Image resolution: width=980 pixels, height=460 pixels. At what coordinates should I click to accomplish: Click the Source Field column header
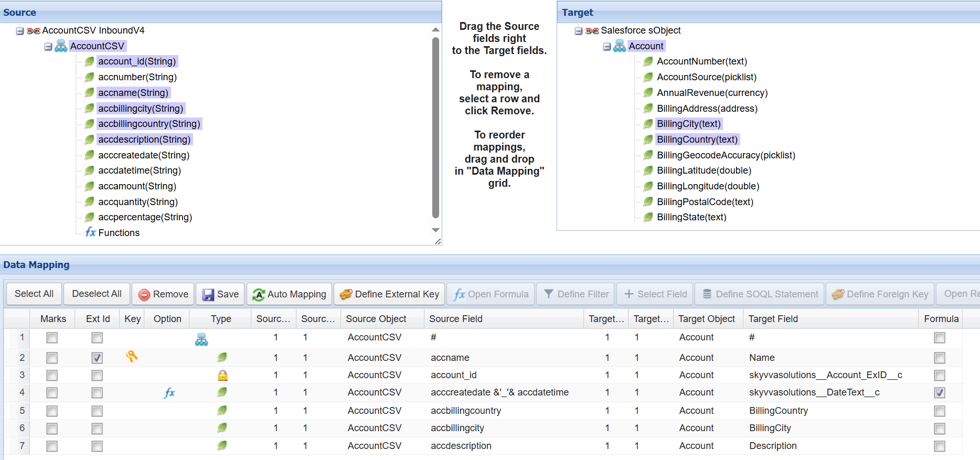504,319
